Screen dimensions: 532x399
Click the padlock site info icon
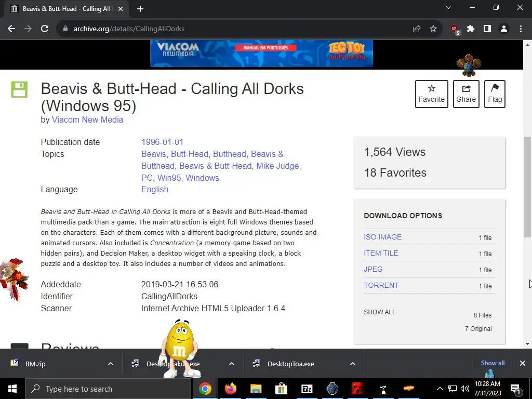point(65,29)
